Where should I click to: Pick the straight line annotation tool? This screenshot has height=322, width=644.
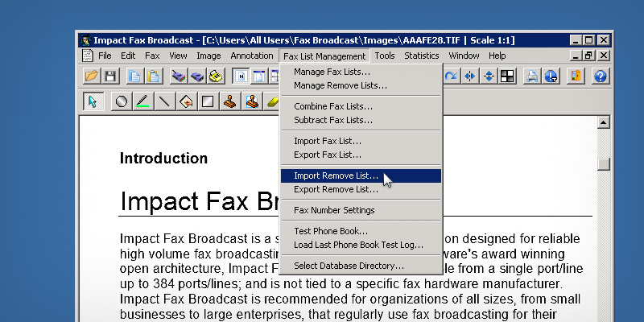164,102
